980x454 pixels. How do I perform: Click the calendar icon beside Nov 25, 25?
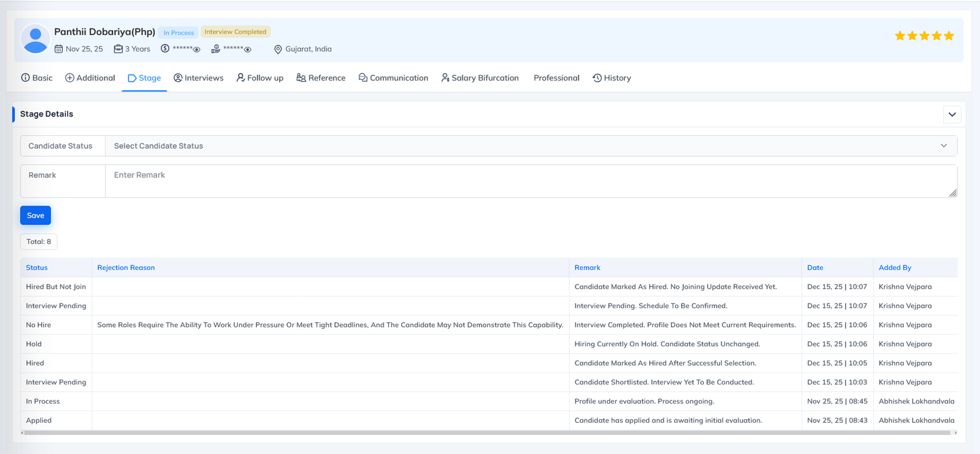coord(59,49)
